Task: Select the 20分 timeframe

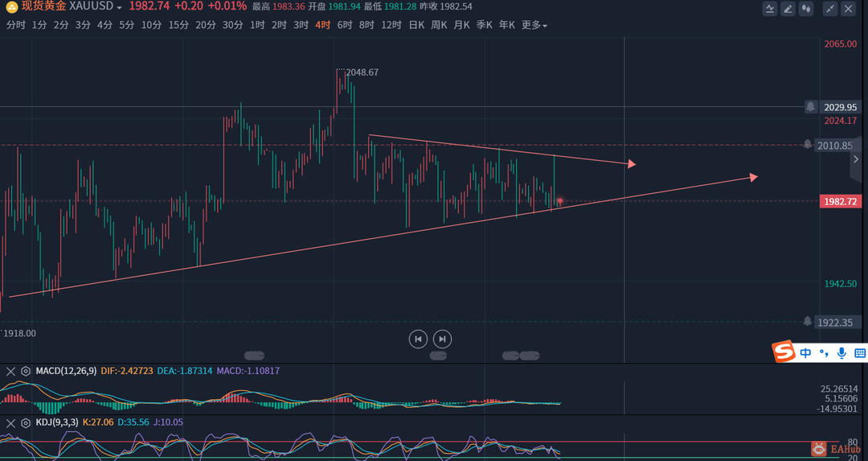Action: tap(206, 25)
